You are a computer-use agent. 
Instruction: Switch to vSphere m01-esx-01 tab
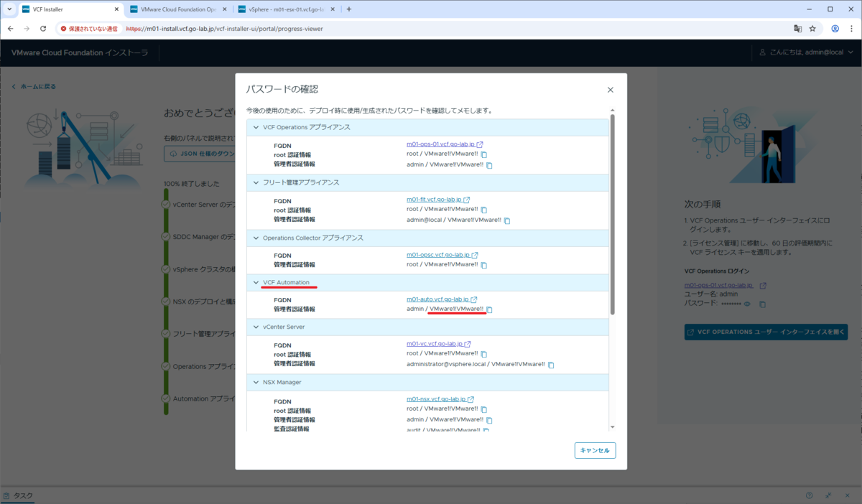point(286,9)
